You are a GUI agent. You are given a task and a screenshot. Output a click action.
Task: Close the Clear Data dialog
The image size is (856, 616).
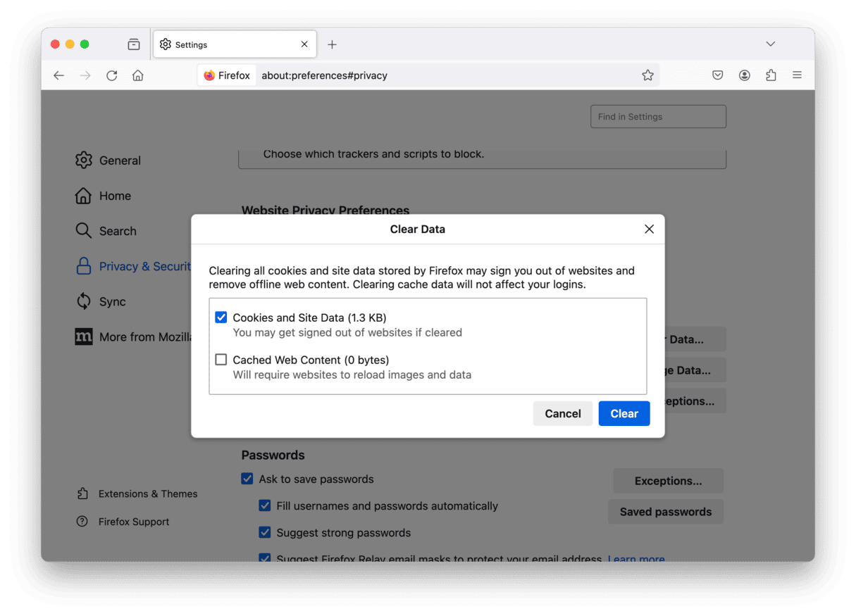pos(649,229)
